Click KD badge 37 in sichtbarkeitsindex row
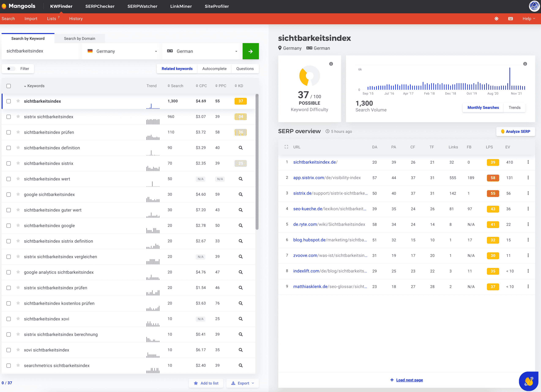Viewport: 541px width, 392px height. pos(240,101)
